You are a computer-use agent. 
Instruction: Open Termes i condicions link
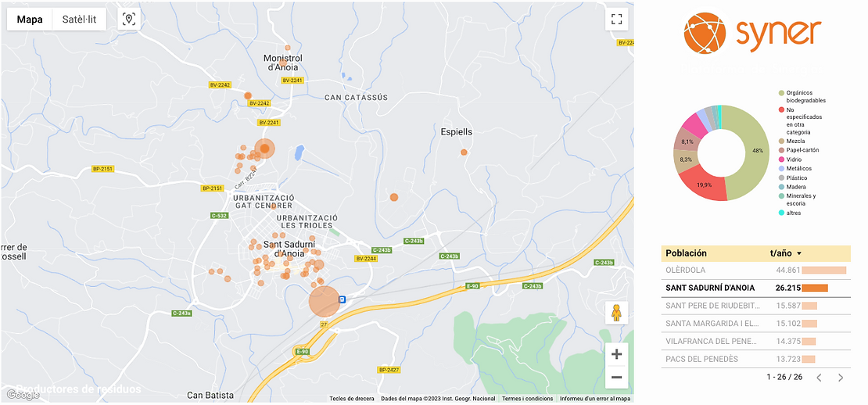[527, 399]
